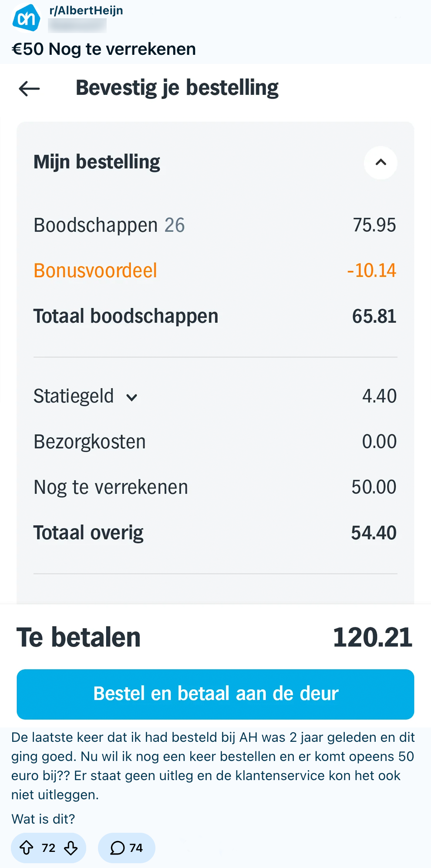Open the comments bubble showing 74

[126, 848]
